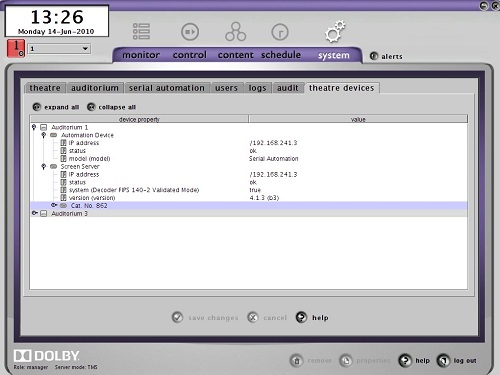Collapse the Automation Device node
This screenshot has height=375, width=500.
(43, 135)
